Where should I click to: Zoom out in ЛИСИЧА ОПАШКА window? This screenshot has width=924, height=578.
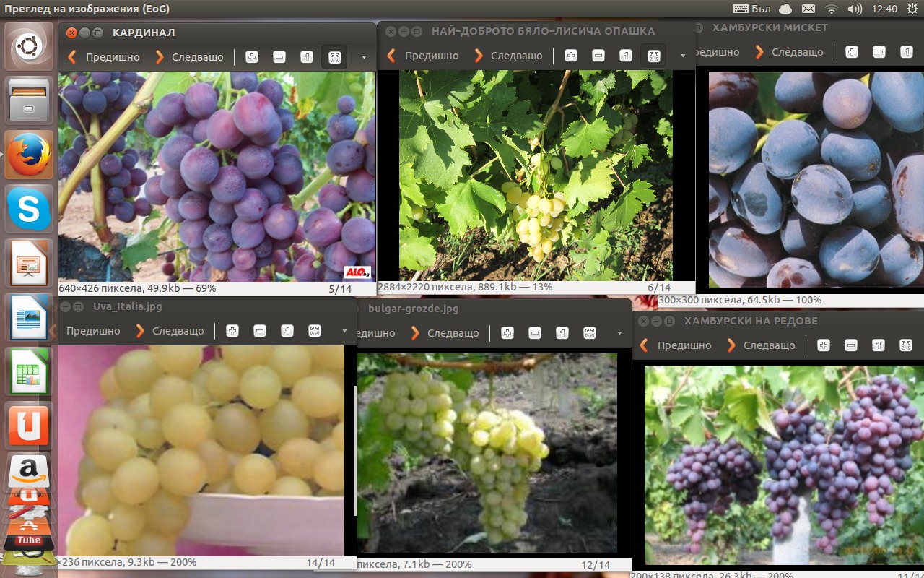598,56
